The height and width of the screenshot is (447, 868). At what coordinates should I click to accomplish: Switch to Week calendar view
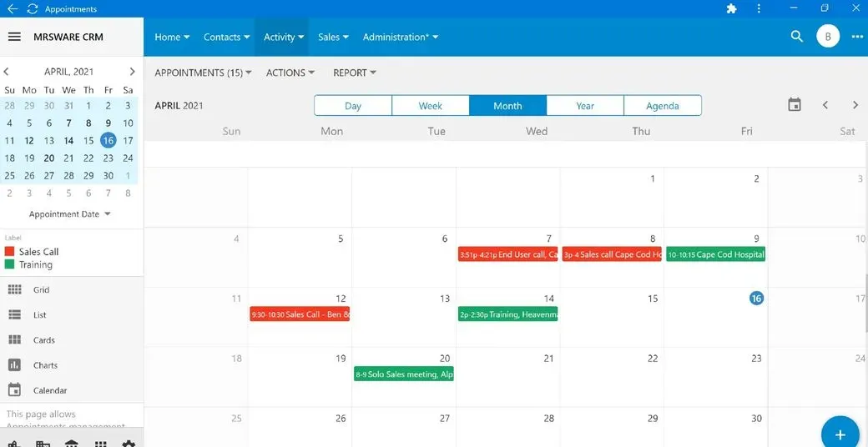coord(430,106)
